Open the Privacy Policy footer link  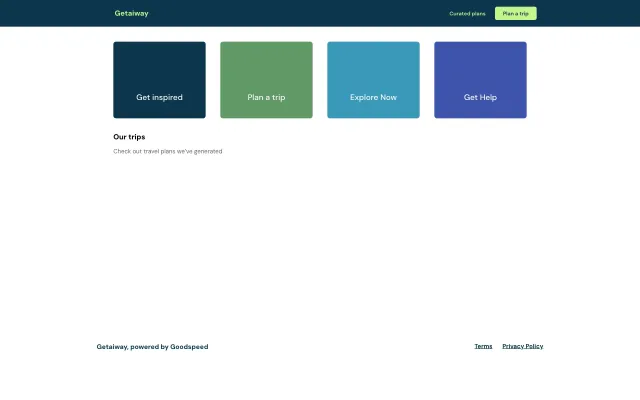point(522,346)
